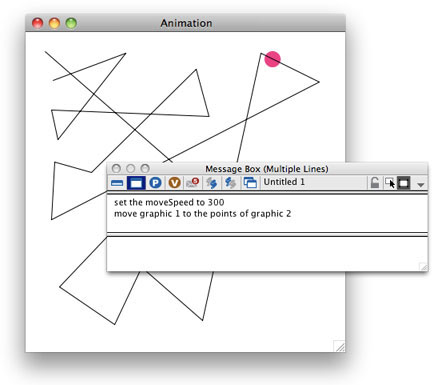Select the multiple lines mode icon

point(136,183)
